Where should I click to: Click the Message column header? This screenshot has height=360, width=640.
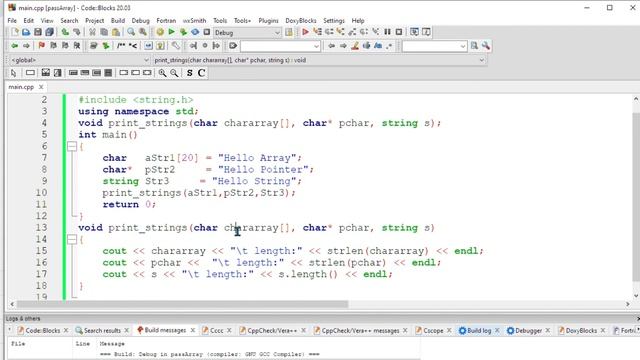(112, 344)
